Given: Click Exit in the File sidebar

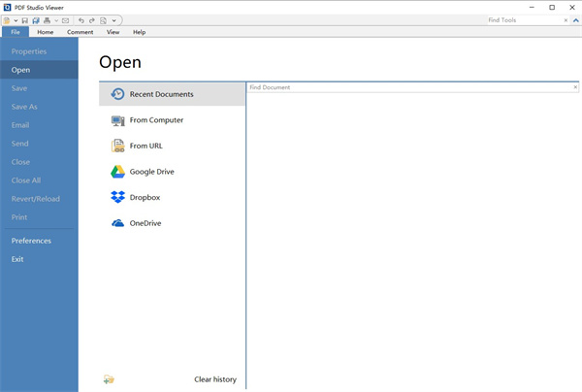Looking at the screenshot, I should 17,259.
